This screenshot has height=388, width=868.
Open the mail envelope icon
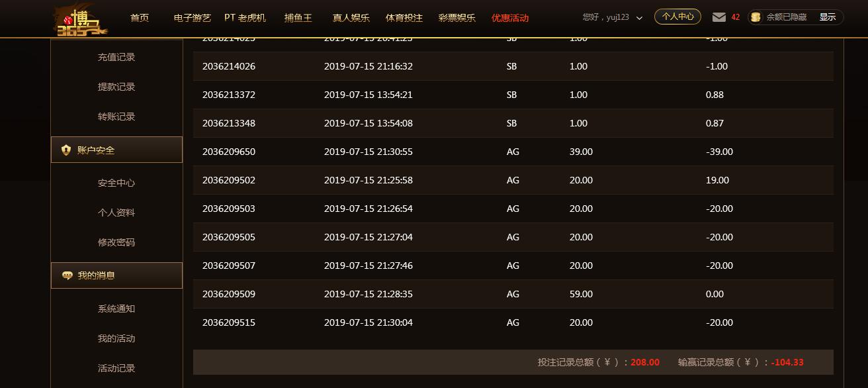[x=719, y=17]
